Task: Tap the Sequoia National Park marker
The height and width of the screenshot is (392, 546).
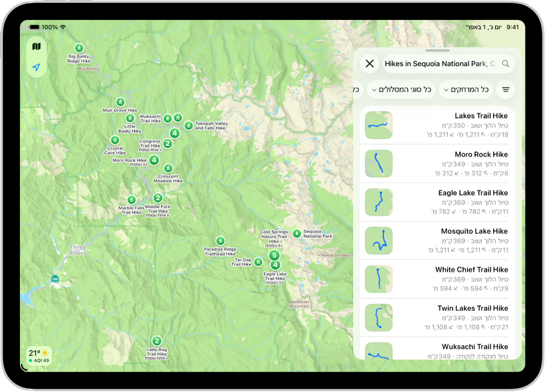Action: pyautogui.click(x=297, y=233)
